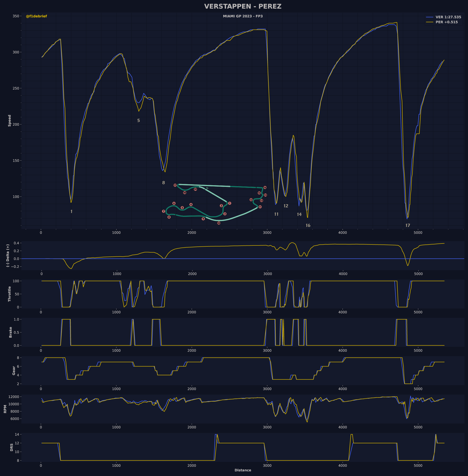Click PER +0.515 legend entry
Image resolution: width=468 pixels, height=476 pixels.
(447, 22)
